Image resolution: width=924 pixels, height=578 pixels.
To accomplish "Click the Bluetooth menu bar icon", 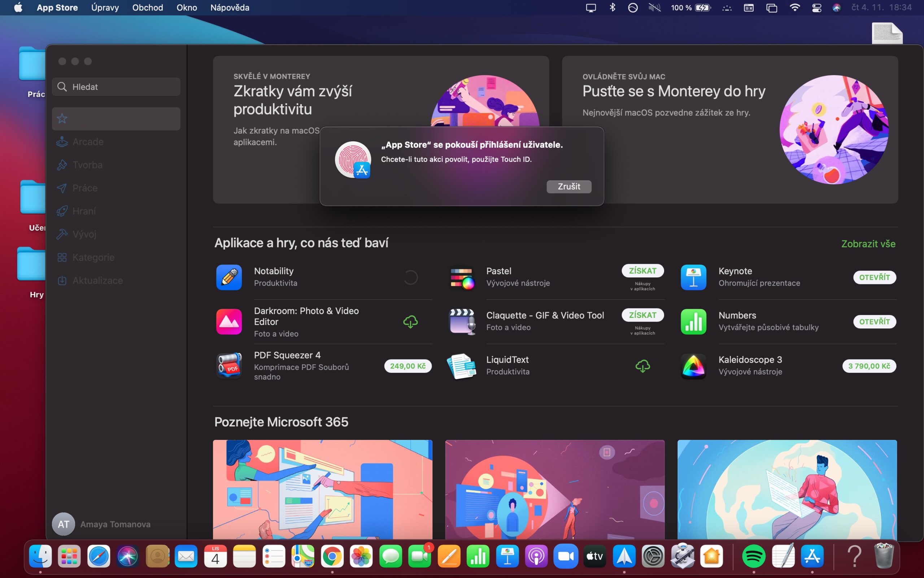I will (613, 8).
